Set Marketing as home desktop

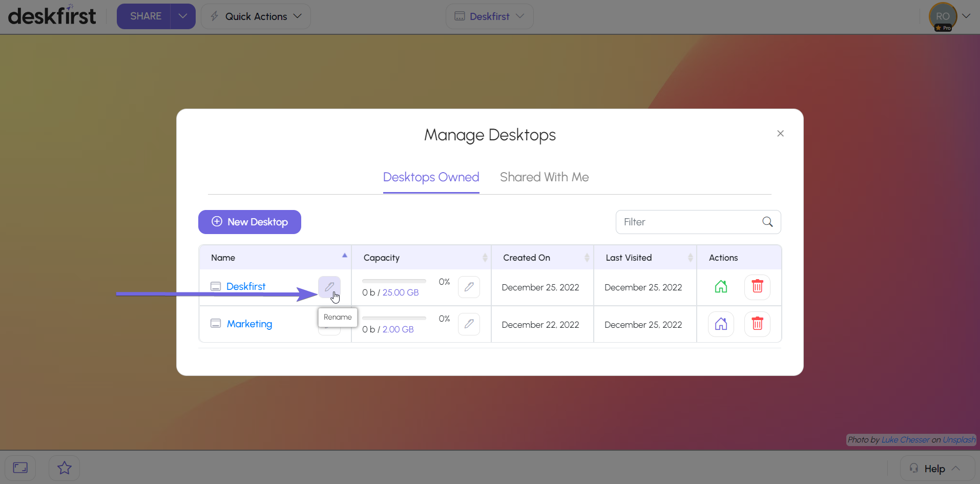(x=721, y=324)
